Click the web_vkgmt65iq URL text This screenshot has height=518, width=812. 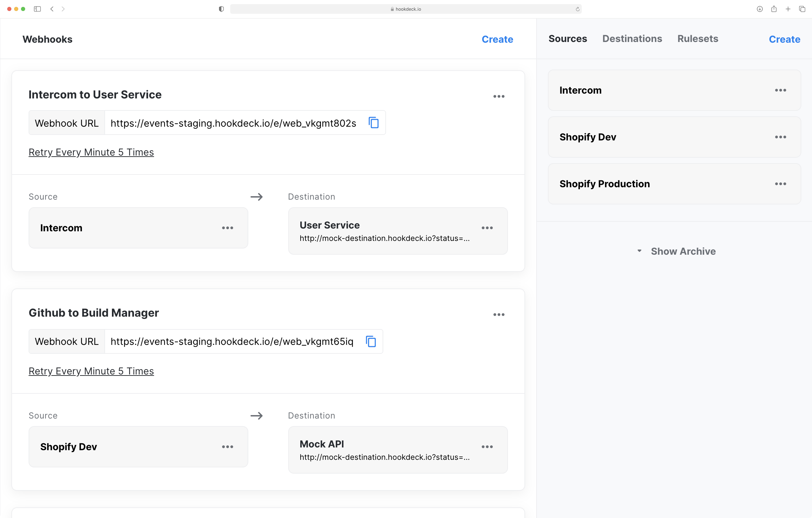click(232, 341)
